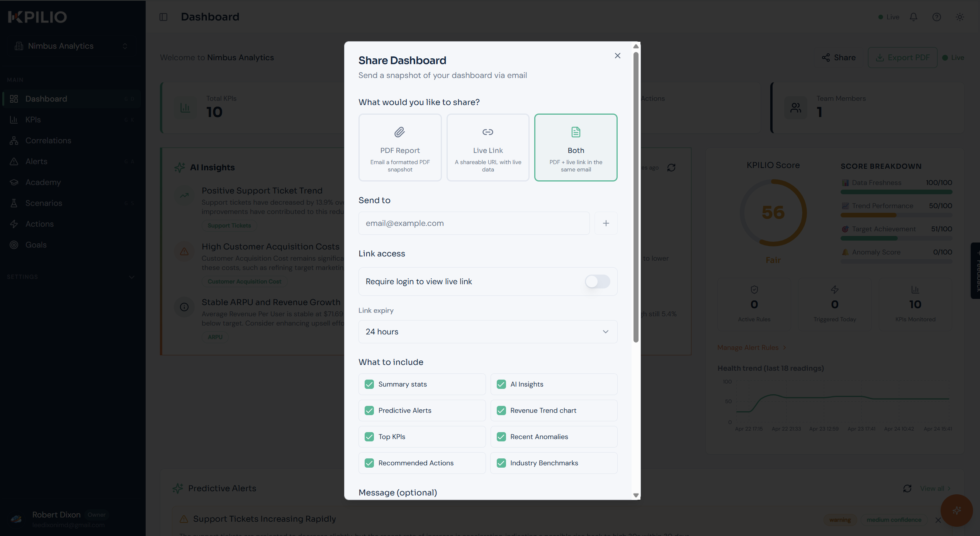The image size is (980, 536).
Task: Open the Link expiry 24 hours dropdown
Action: pyautogui.click(x=488, y=332)
